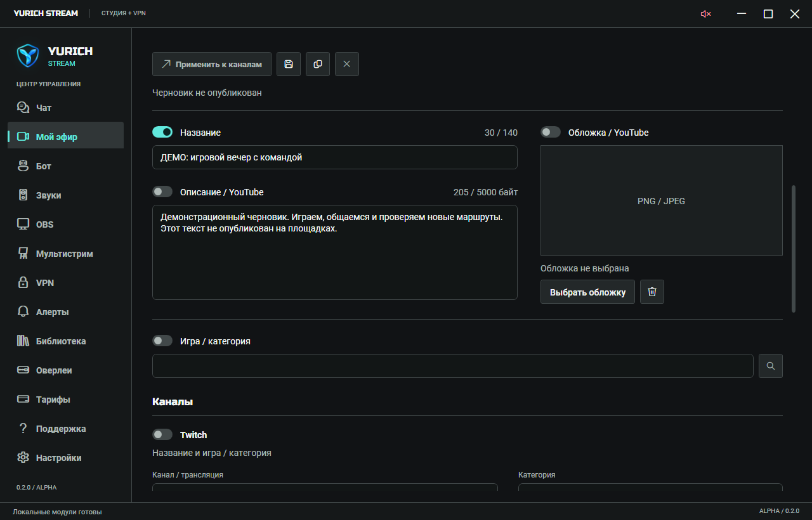The image size is (812, 520).
Task: Click the save draft floppy icon
Action: coord(289,64)
